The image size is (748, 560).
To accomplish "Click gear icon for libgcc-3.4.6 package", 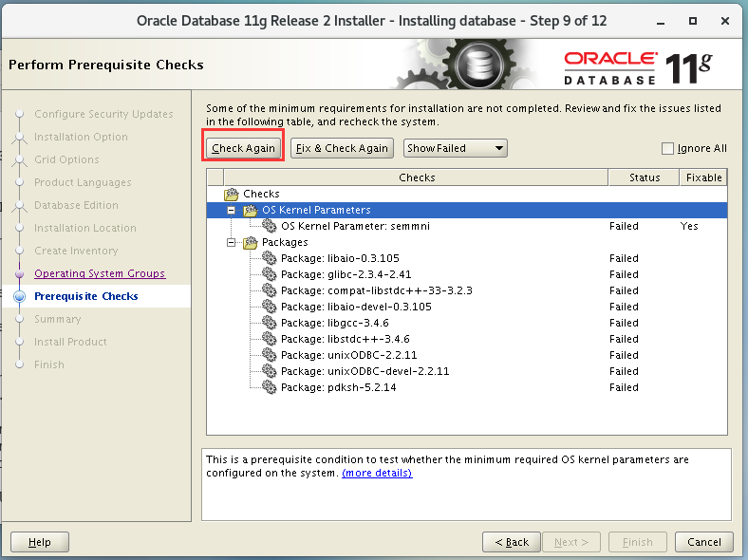I will 269,323.
